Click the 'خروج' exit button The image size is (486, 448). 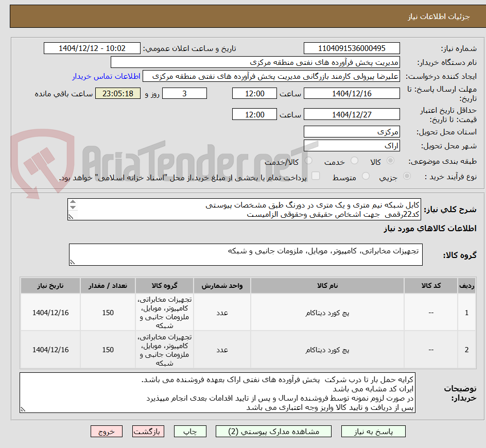107,431
